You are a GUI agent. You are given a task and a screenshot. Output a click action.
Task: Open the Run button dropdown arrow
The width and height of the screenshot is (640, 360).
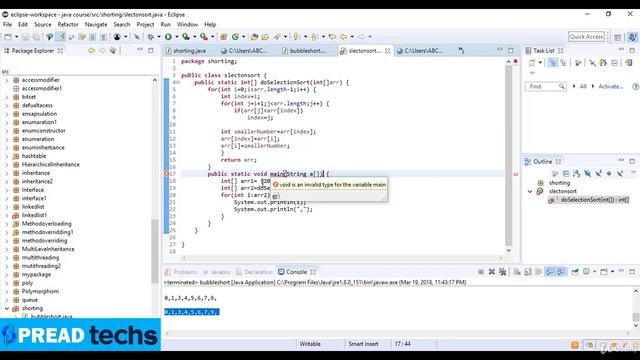pos(177,37)
